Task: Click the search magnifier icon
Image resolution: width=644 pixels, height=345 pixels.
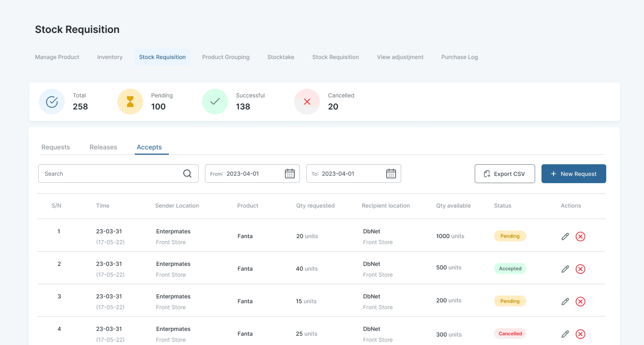Action: pos(187,174)
